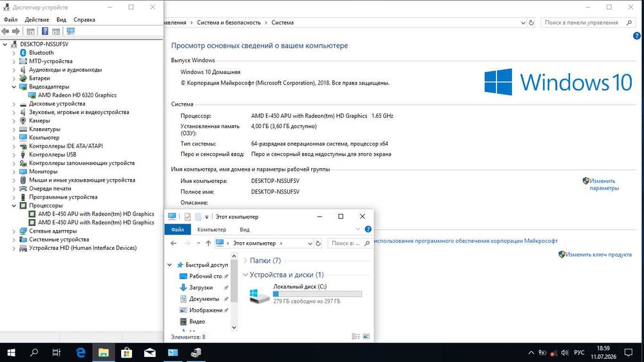Expand the Батареи category
644x362 pixels.
pyautogui.click(x=14, y=78)
